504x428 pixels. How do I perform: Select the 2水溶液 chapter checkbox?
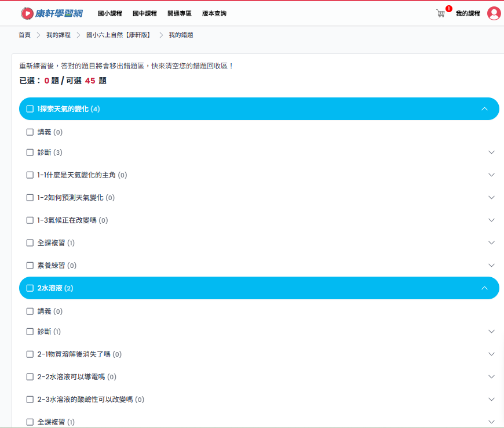coord(30,288)
